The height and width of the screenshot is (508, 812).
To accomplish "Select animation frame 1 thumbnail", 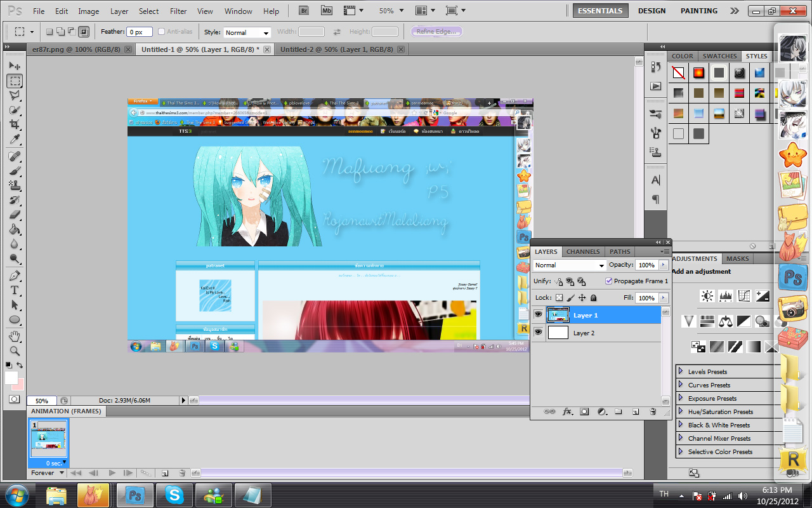I will coord(48,439).
